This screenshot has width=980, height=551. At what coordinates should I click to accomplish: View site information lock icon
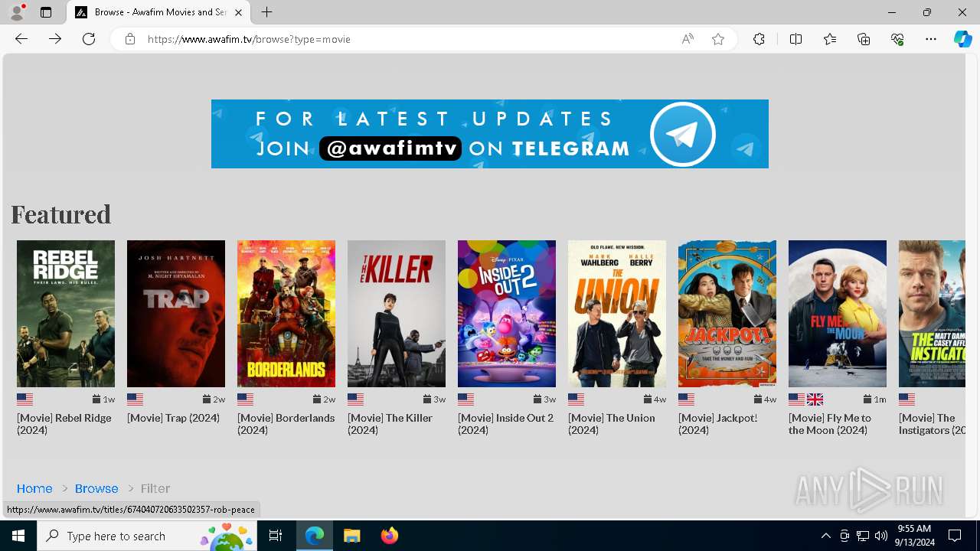pyautogui.click(x=130, y=39)
